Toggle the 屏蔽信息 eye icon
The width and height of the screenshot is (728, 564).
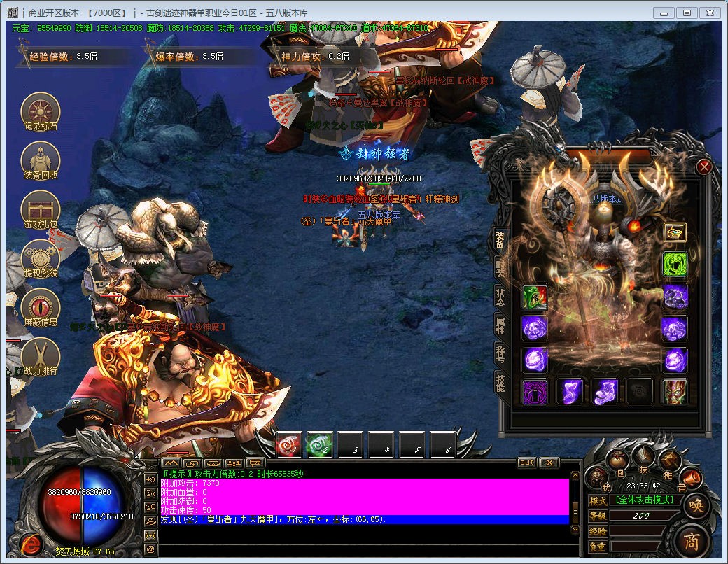pyautogui.click(x=41, y=308)
